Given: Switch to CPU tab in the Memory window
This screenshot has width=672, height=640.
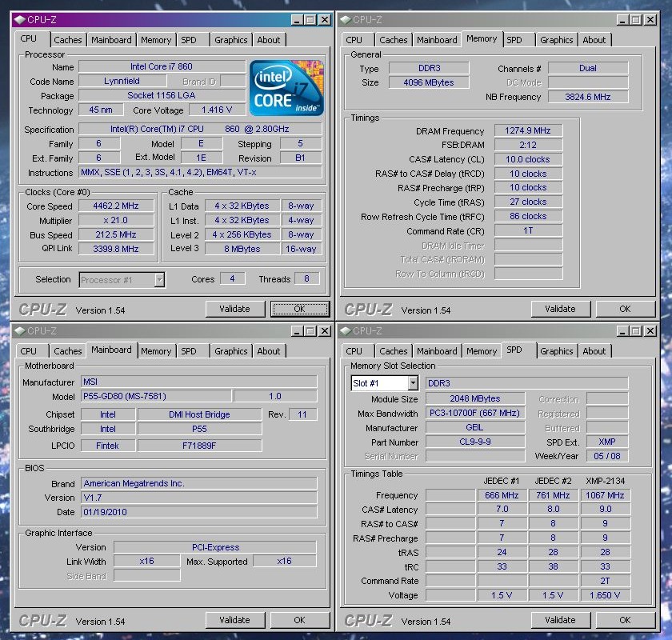Looking at the screenshot, I should click(354, 40).
